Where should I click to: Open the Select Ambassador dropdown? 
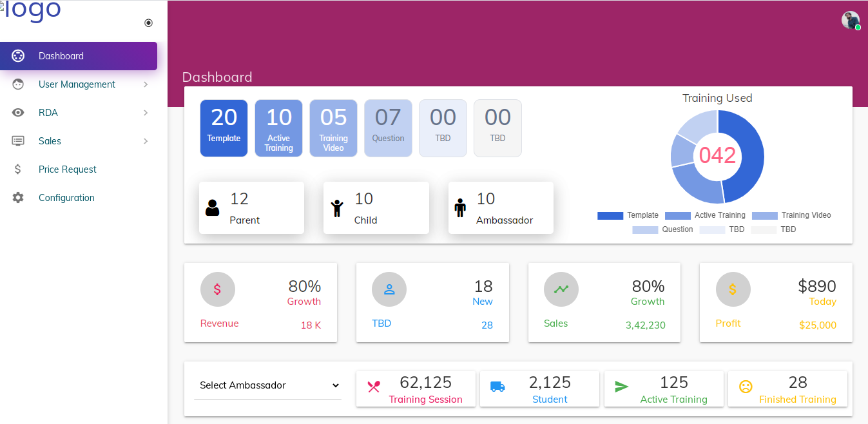[x=268, y=385]
